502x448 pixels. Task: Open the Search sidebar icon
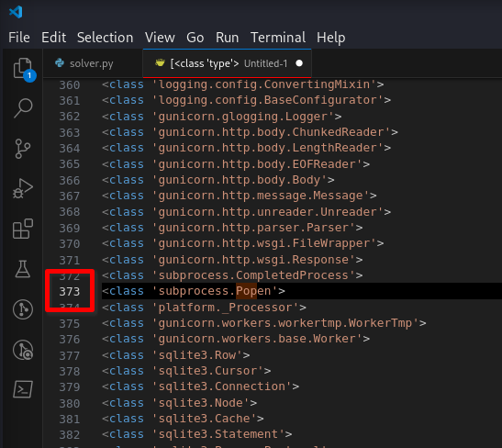tap(23, 108)
